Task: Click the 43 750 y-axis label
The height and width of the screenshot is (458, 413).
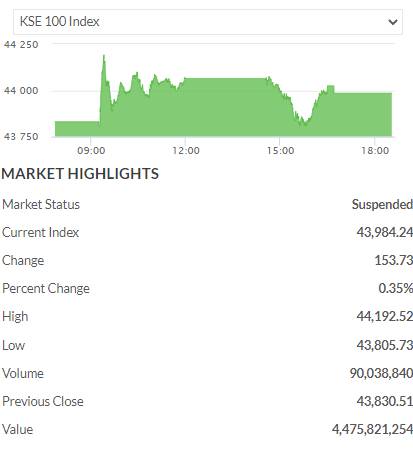Action: (21, 137)
